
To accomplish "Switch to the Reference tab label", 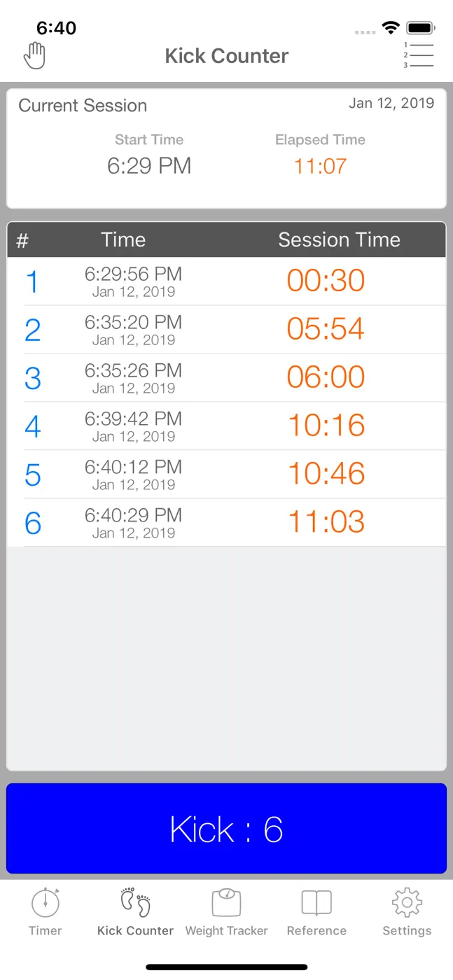I will click(316, 931).
